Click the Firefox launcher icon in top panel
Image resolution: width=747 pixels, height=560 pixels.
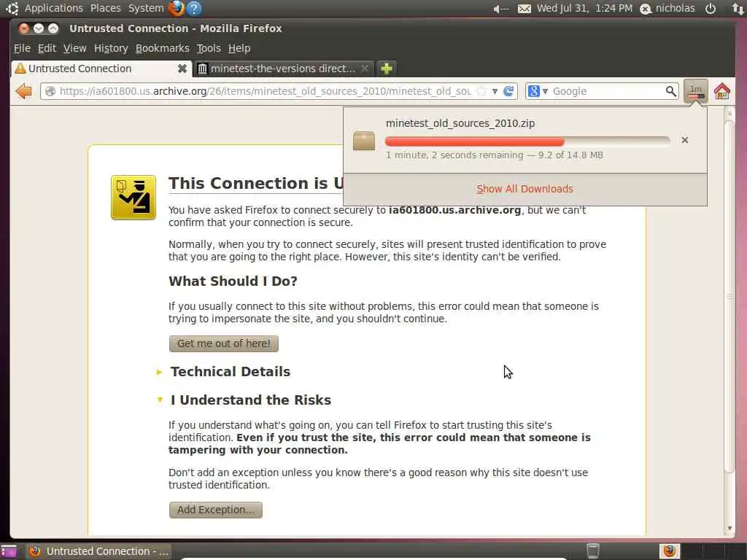click(177, 8)
